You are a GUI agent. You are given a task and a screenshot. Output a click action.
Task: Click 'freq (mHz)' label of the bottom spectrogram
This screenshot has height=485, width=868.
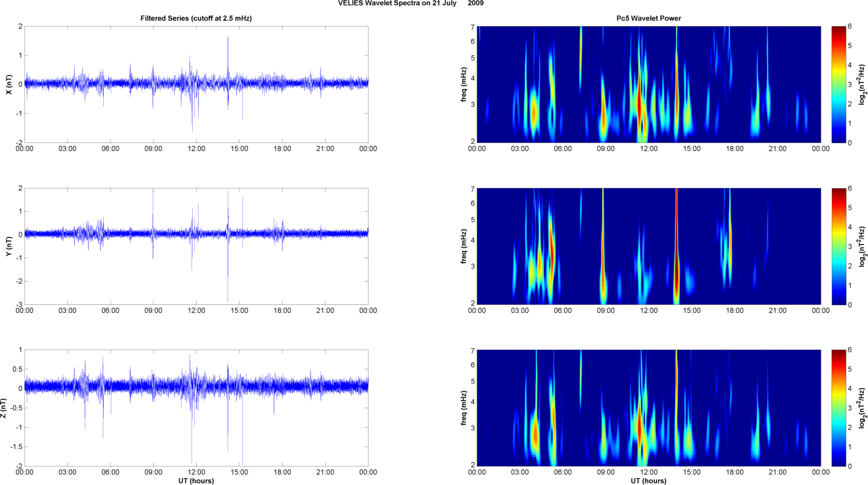pos(464,408)
